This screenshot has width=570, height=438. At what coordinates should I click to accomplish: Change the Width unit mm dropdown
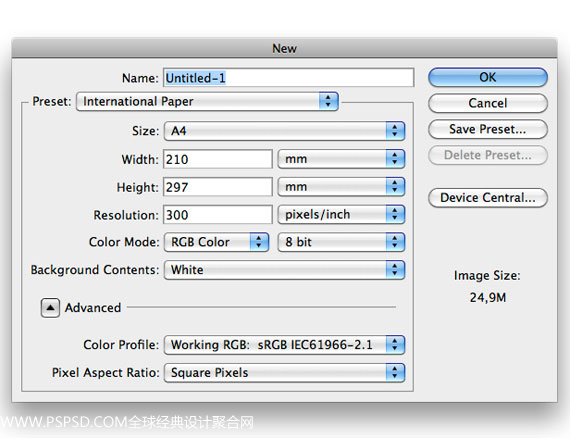coord(341,159)
